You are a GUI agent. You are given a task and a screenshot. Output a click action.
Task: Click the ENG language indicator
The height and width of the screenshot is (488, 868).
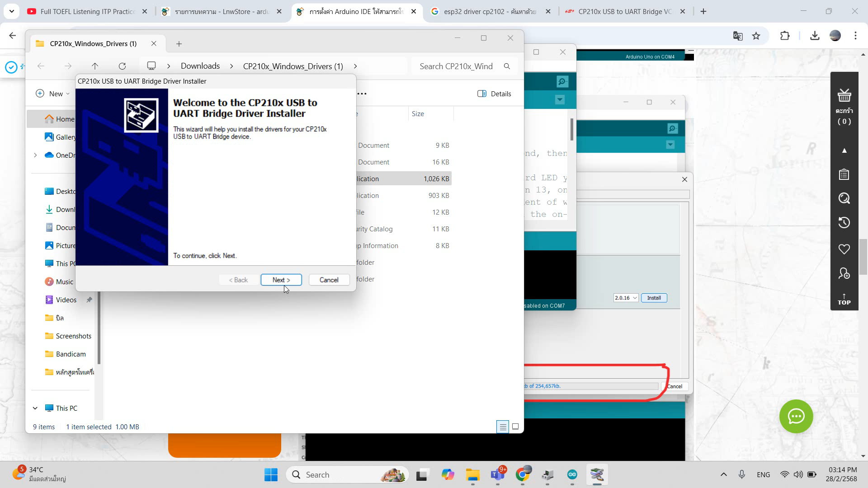(x=763, y=474)
